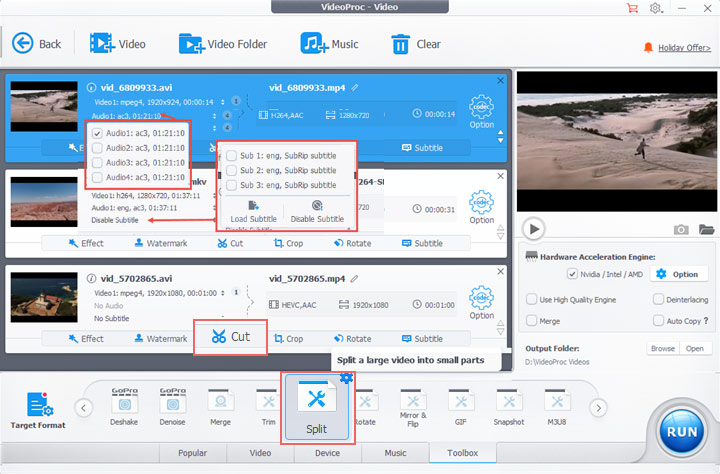Switch to the Toolbox tab
This screenshot has width=720, height=474.
click(462, 453)
